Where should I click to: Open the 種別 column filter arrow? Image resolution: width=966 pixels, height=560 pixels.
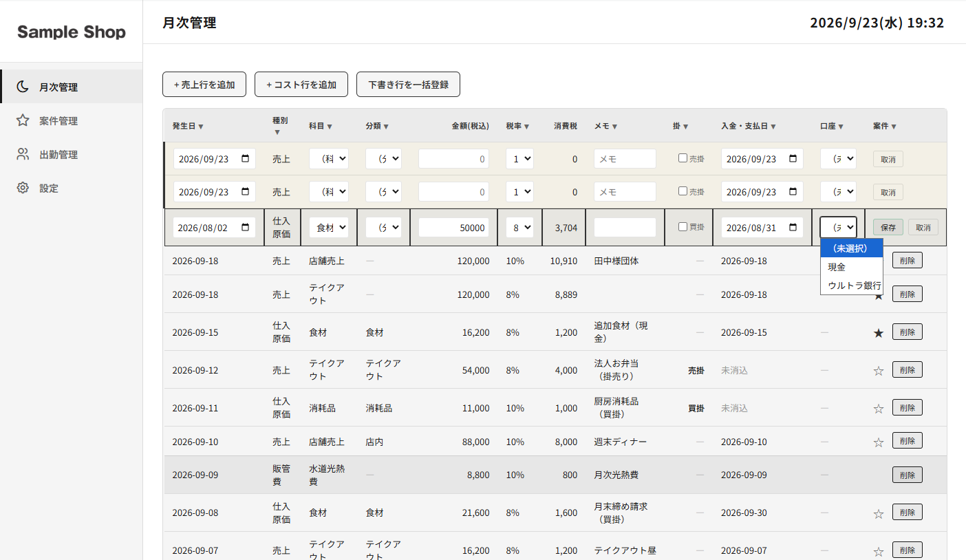(277, 132)
